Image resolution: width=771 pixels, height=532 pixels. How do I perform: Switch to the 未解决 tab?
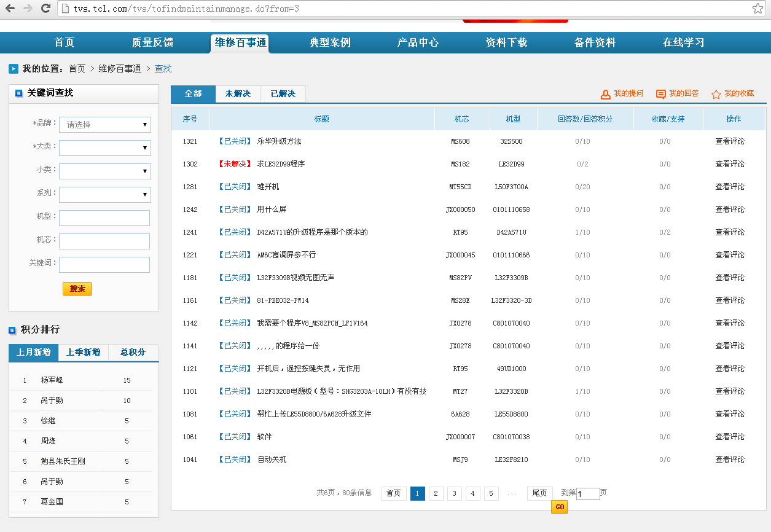pyautogui.click(x=238, y=94)
